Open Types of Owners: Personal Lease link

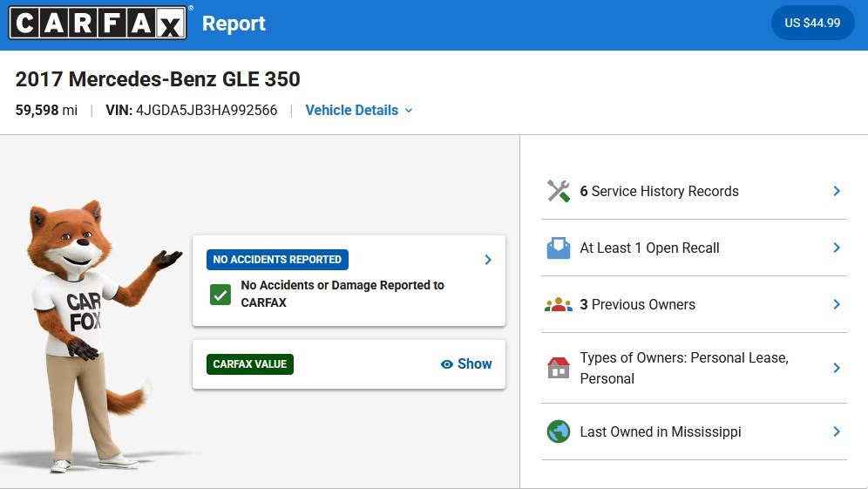[x=694, y=368]
